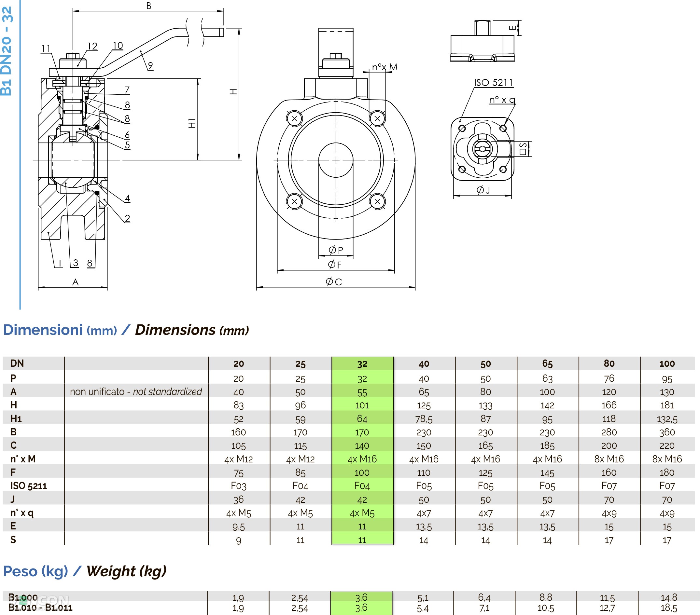Image resolution: width=700 pixels, height=615 pixels.
Task: Click the 'H1' row label in table
Action: click(16, 418)
